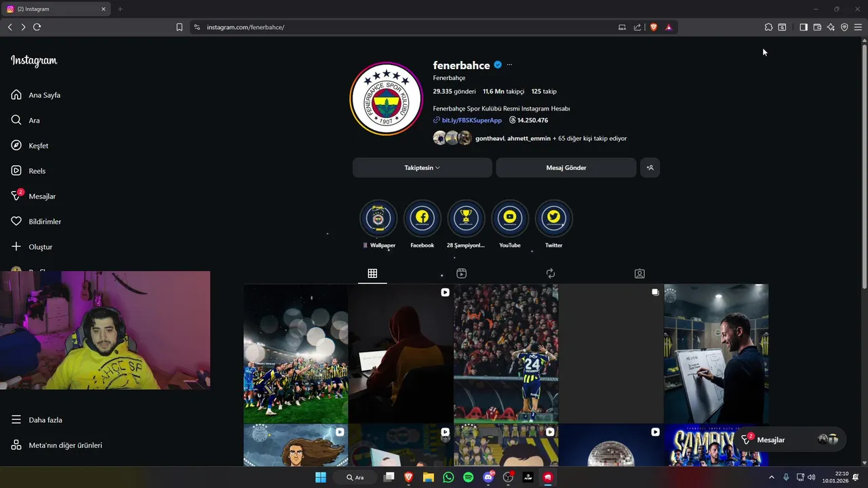This screenshot has width=868, height=488.
Task: Open Bildirimler heart icon
Action: pyautogui.click(x=16, y=222)
